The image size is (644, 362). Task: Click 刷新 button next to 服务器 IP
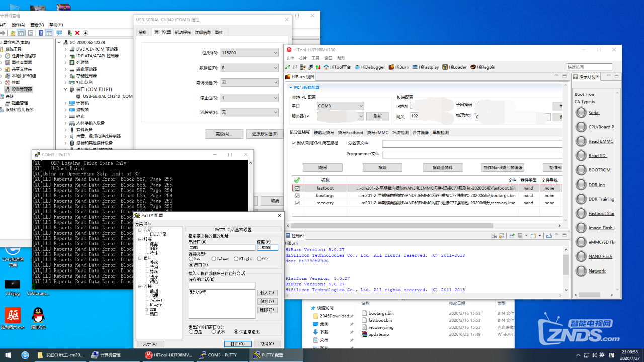377,116
